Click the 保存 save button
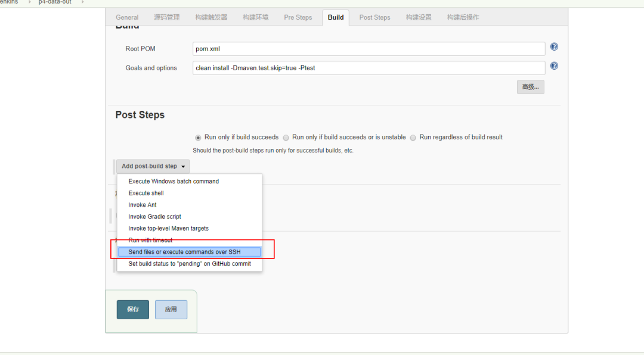 132,310
